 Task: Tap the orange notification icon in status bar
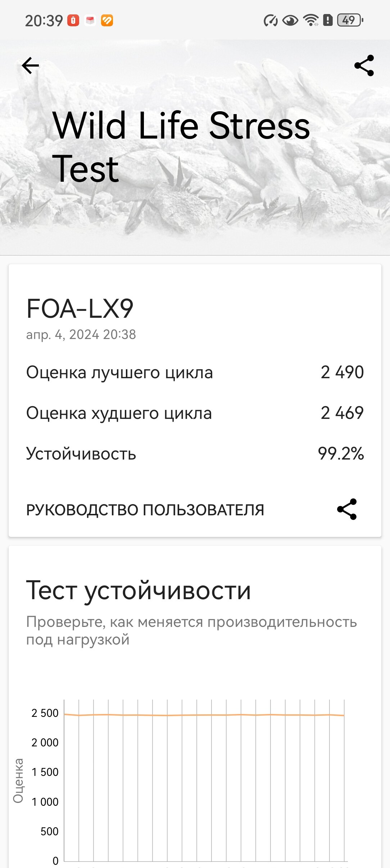(107, 21)
